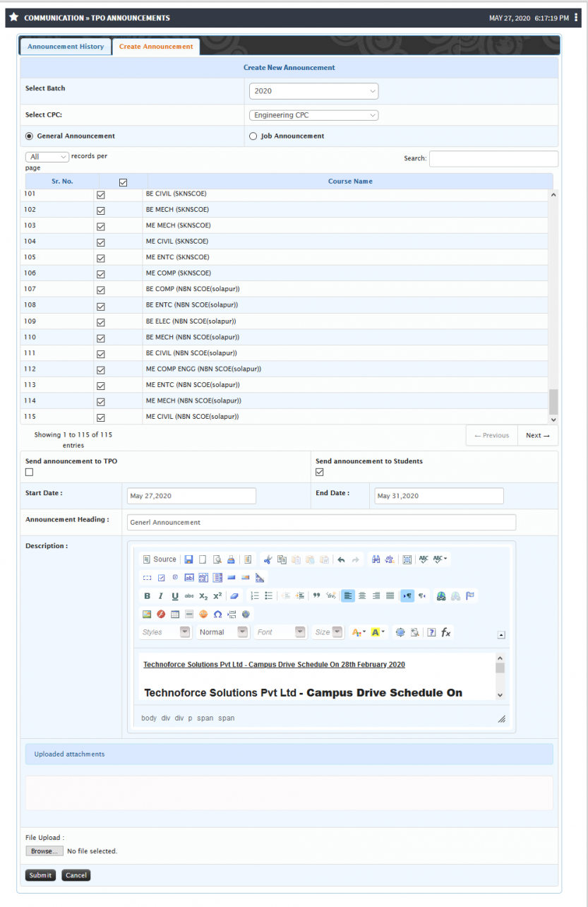This screenshot has width=588, height=907.
Task: Click the Print icon in the editor
Action: 231,559
